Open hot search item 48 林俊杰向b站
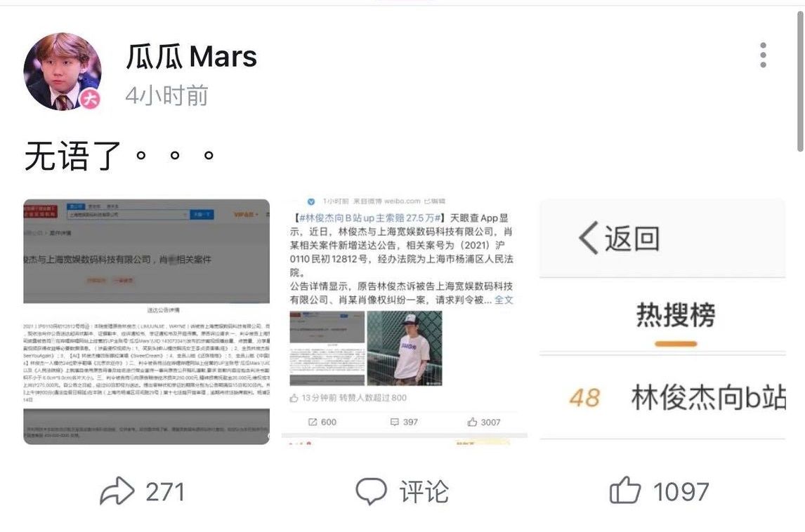The height and width of the screenshot is (532, 805). pyautogui.click(x=676, y=397)
